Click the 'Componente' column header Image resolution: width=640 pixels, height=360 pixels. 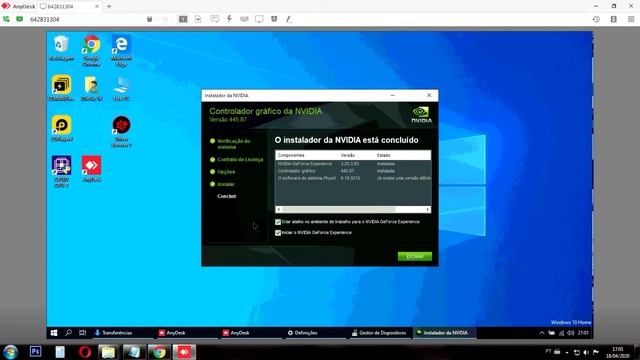pyautogui.click(x=291, y=156)
